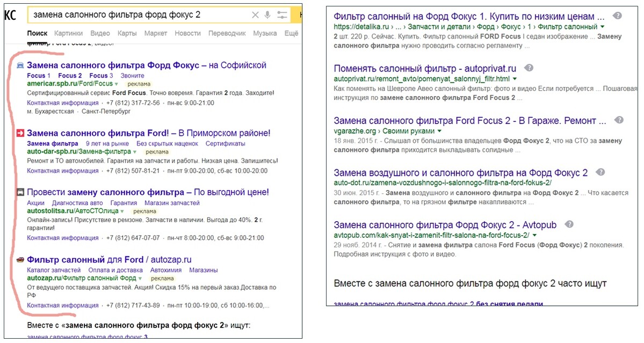Click 'Своими руками' breadcrumb under vgarazhe.org
The image size is (644, 343).
pos(408,132)
